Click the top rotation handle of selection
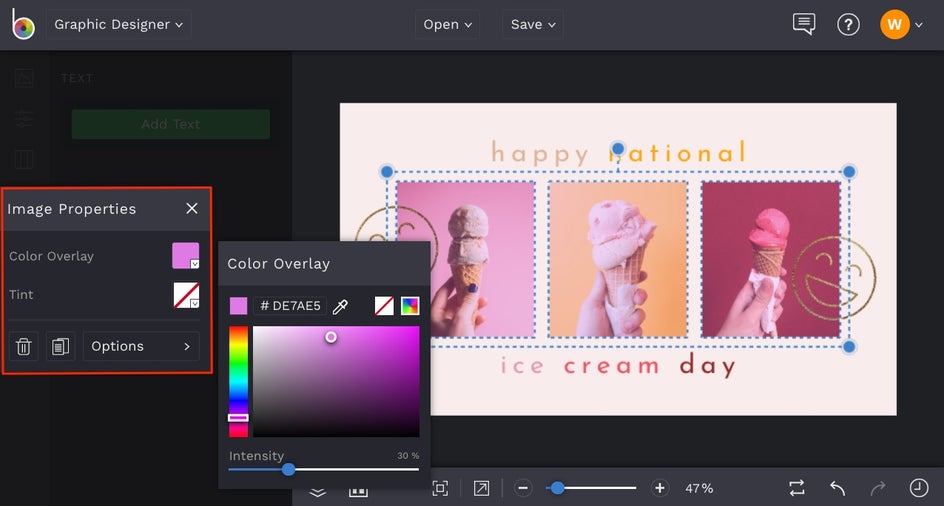 click(618, 148)
